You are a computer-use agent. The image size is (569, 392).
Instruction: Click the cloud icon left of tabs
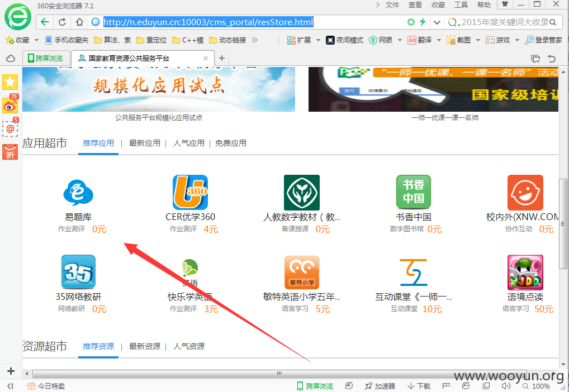[x=11, y=59]
